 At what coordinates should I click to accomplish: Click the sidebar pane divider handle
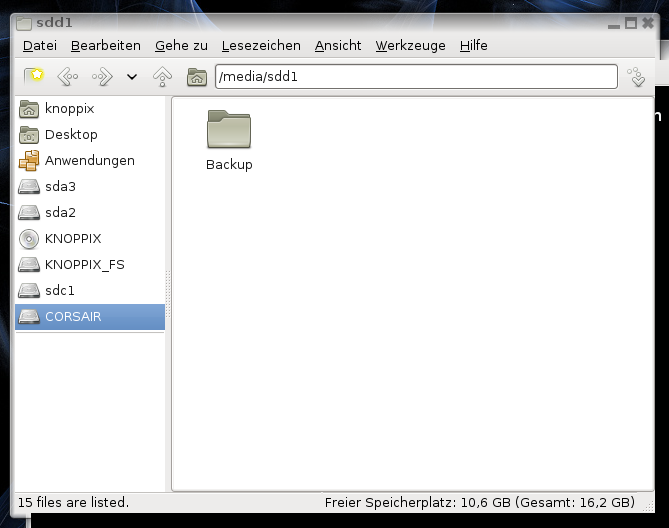[168, 294]
